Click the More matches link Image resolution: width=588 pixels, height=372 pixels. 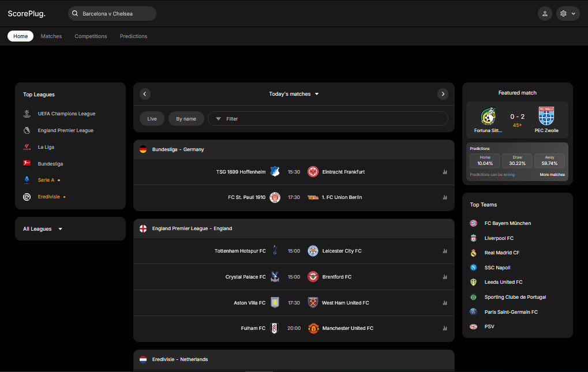point(552,174)
